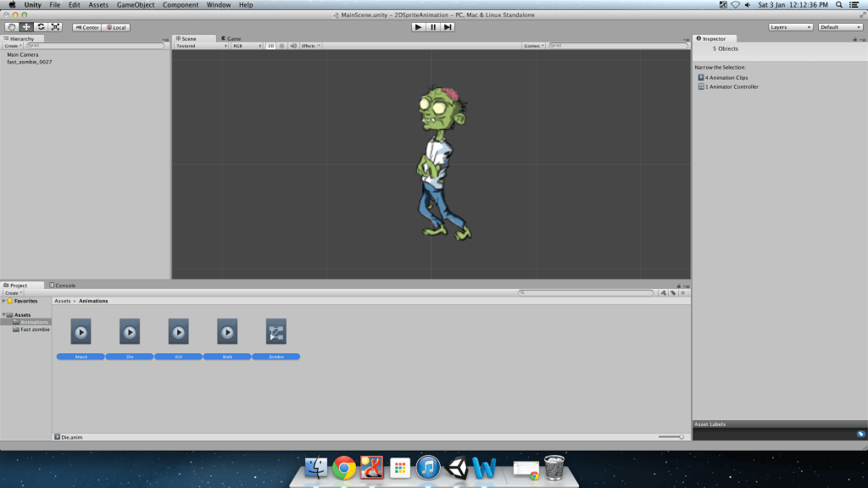Viewport: 868px width, 488px height.
Task: Click the Asset Labels tag button
Action: [860, 435]
